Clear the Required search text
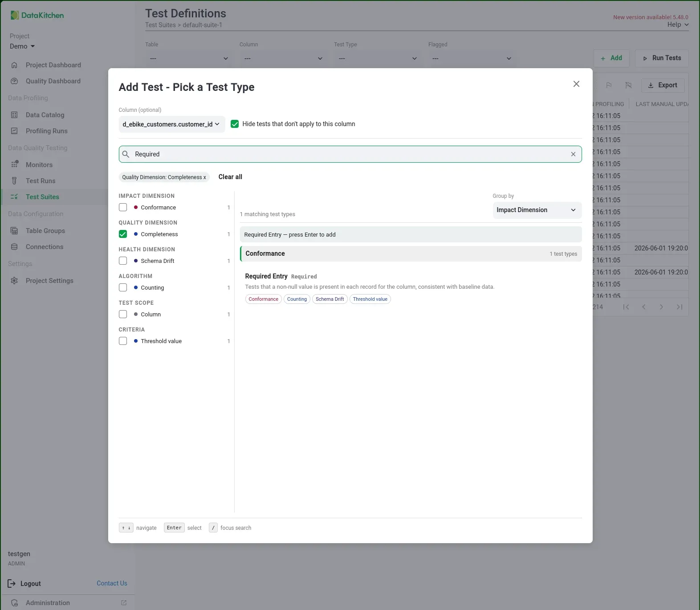The width and height of the screenshot is (700, 610). tap(573, 154)
